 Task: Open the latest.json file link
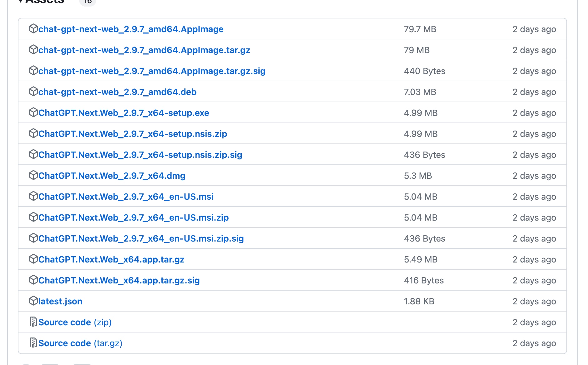(60, 301)
